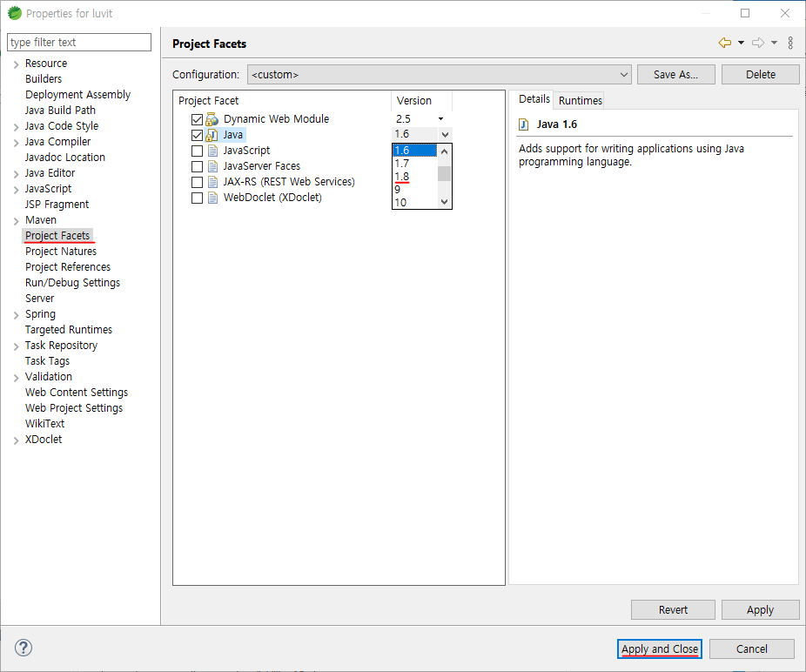Enable the JavaServer Faces checkbox
Screen dimensions: 806x672
click(197, 166)
